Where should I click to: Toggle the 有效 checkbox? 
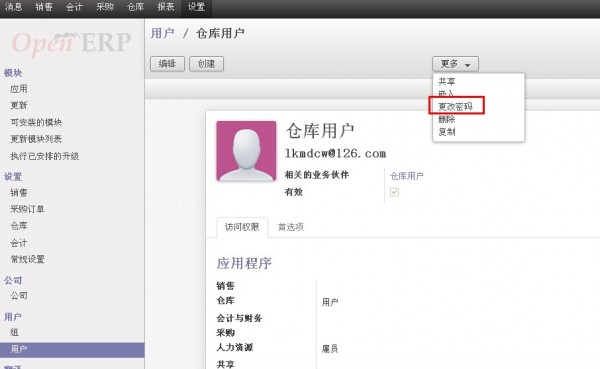pyautogui.click(x=394, y=192)
